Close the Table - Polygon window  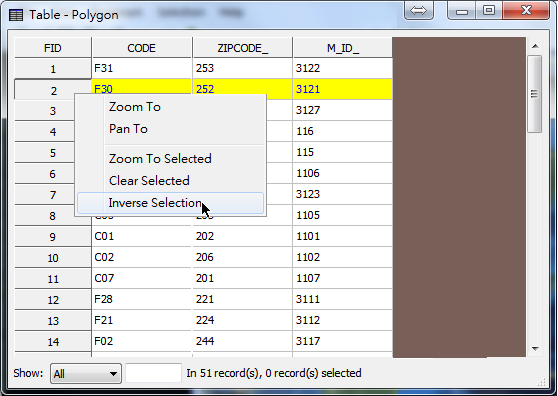526,11
